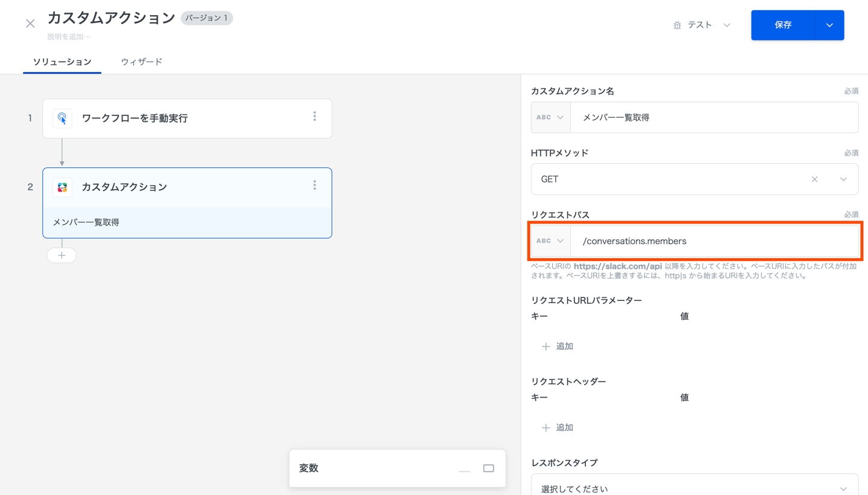Click the Slack icon on step 2
The width and height of the screenshot is (868, 495).
tap(62, 187)
